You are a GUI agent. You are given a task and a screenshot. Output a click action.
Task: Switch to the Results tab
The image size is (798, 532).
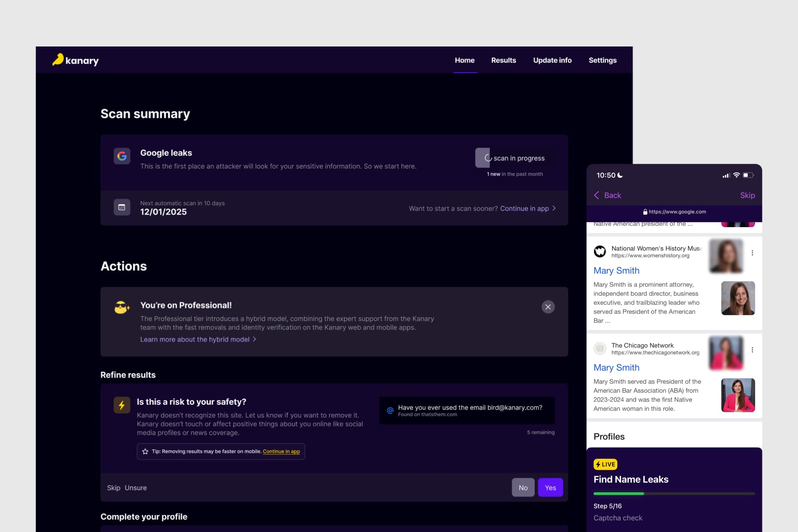pos(504,60)
